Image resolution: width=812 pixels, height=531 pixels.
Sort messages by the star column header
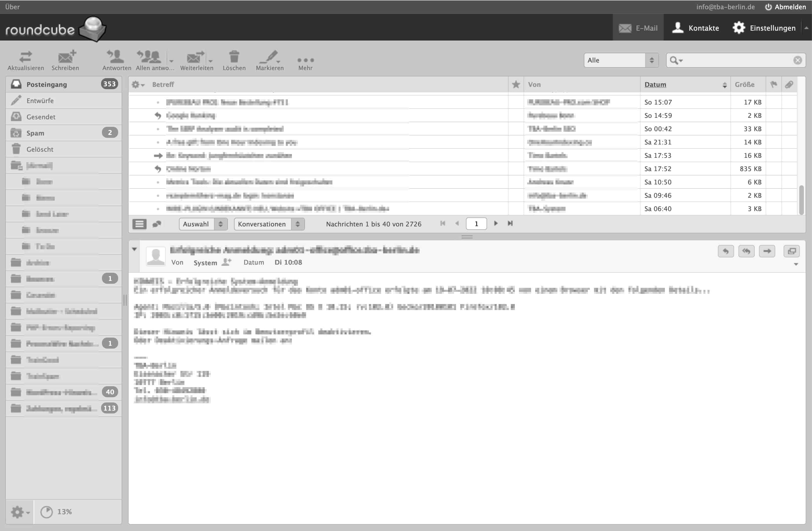coord(516,84)
